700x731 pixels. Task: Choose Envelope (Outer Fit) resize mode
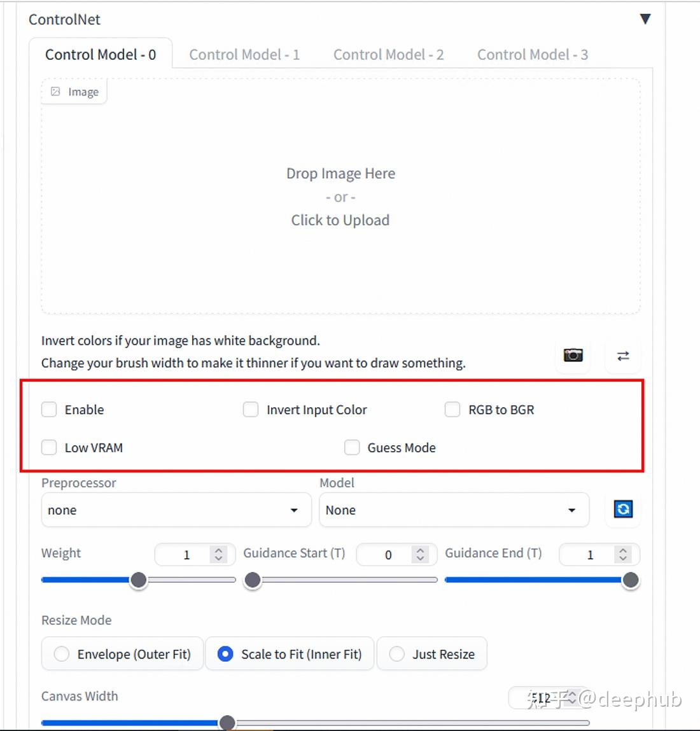[123, 653]
